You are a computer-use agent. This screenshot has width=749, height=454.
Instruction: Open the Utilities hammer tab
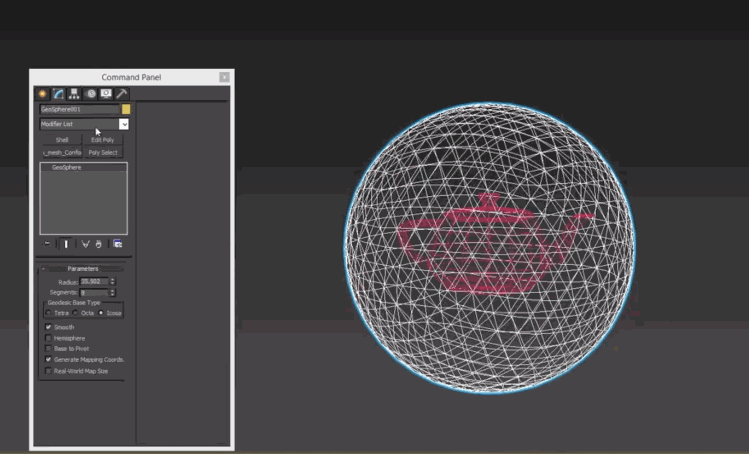pyautogui.click(x=122, y=94)
